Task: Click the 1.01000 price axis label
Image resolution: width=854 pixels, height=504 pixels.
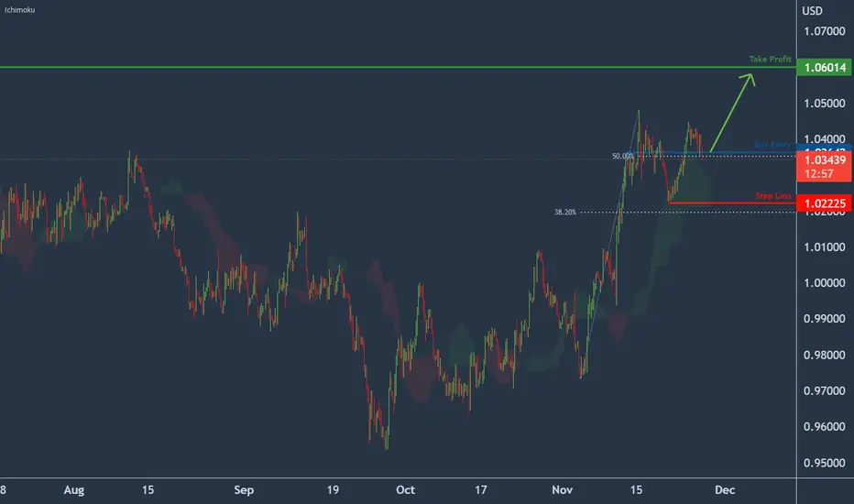Action: click(x=825, y=247)
